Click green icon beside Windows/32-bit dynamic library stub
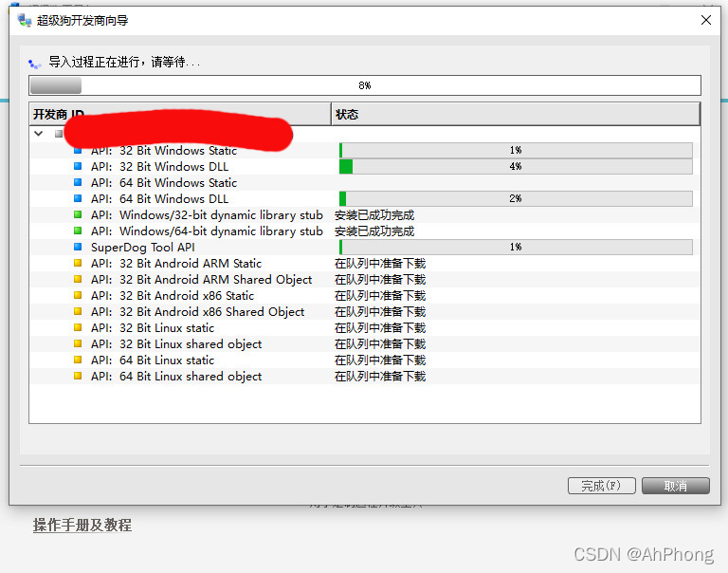728x573 pixels. click(78, 214)
